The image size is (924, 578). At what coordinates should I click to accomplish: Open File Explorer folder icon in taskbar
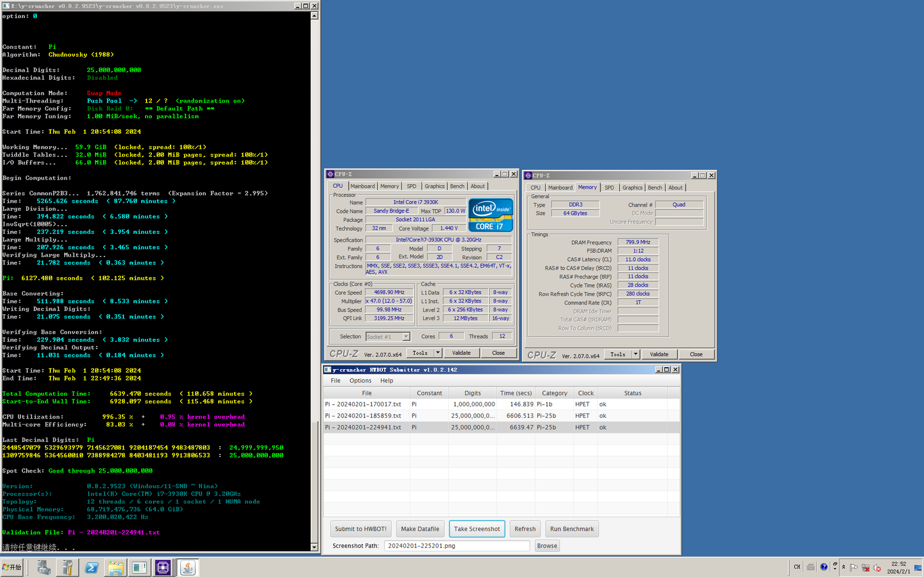pyautogui.click(x=115, y=567)
